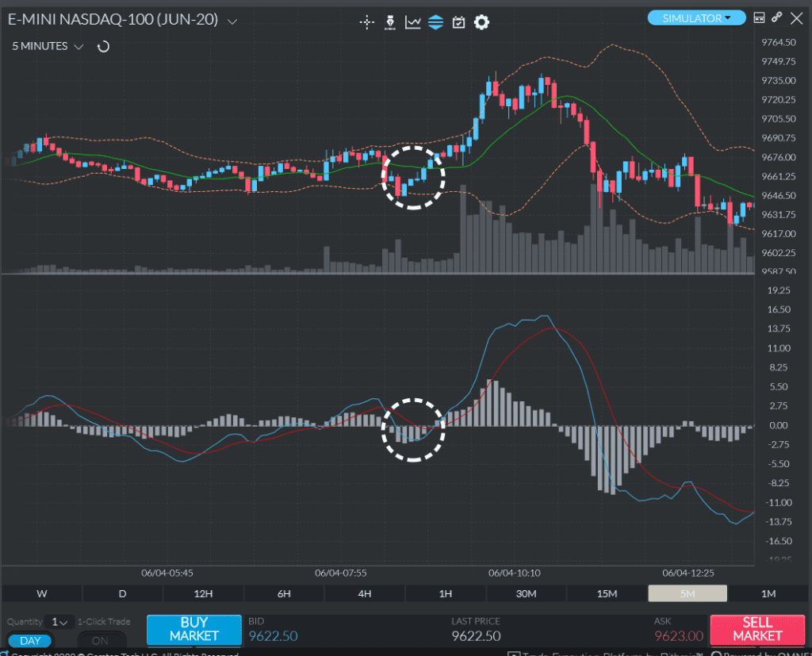Open the chart type selector icon
Screen dimensions: 812x656
click(412, 21)
